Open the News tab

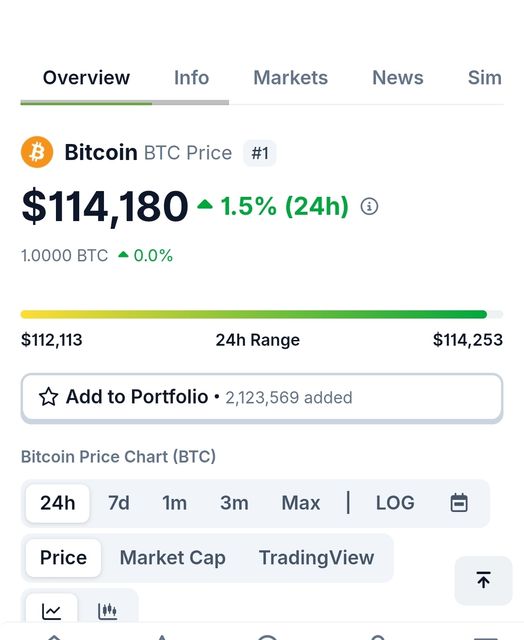coord(398,78)
